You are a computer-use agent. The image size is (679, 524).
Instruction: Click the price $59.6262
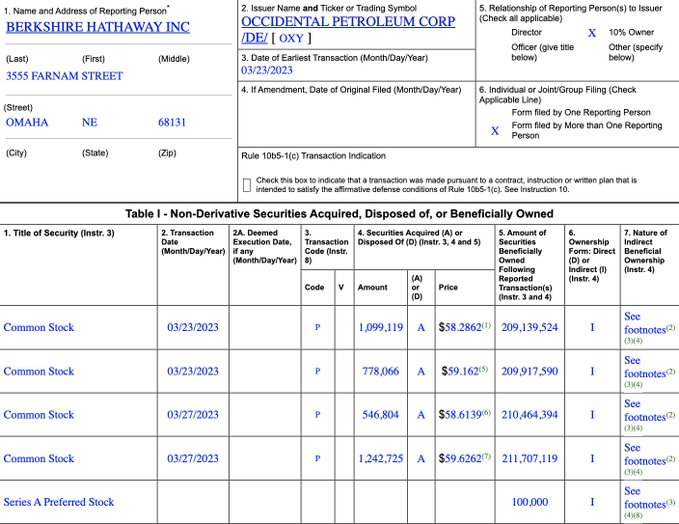click(x=460, y=459)
